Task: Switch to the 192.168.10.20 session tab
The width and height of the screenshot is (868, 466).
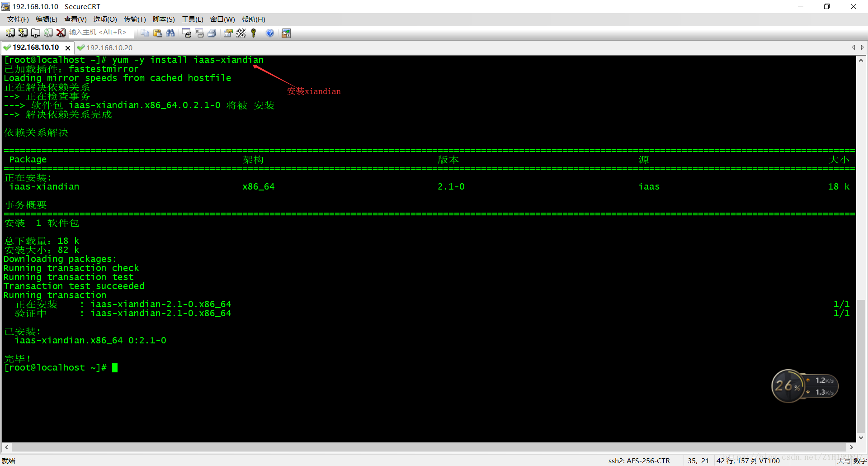Action: [x=109, y=48]
